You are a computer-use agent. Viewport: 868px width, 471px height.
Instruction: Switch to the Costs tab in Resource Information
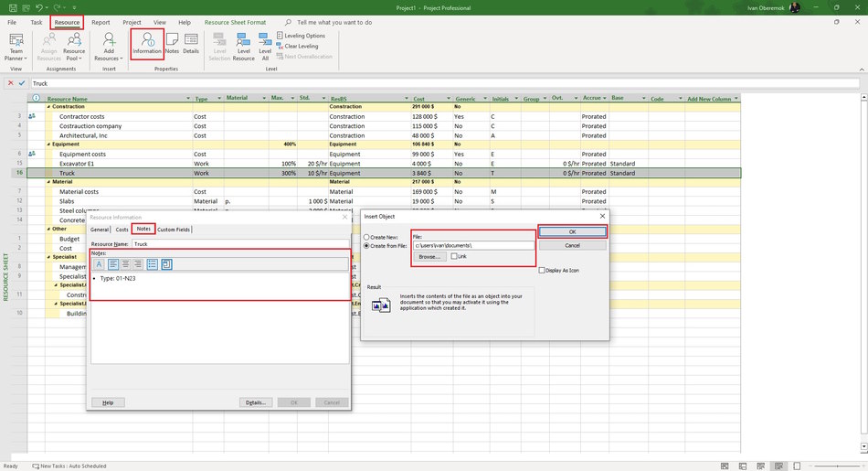tap(122, 230)
